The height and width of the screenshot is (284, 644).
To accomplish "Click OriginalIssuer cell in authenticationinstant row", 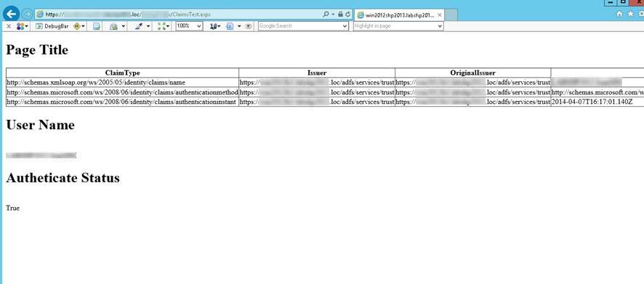I will 472,102.
